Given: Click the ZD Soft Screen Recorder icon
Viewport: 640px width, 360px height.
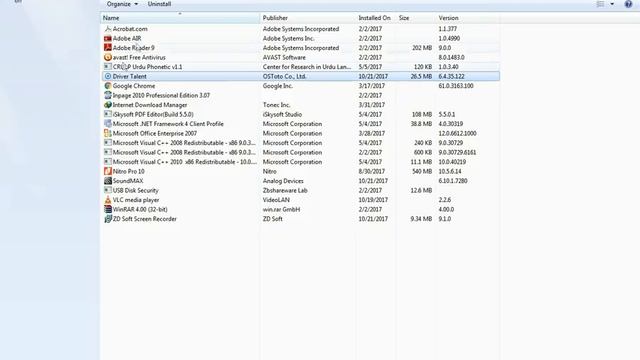Looking at the screenshot, I should [x=108, y=219].
